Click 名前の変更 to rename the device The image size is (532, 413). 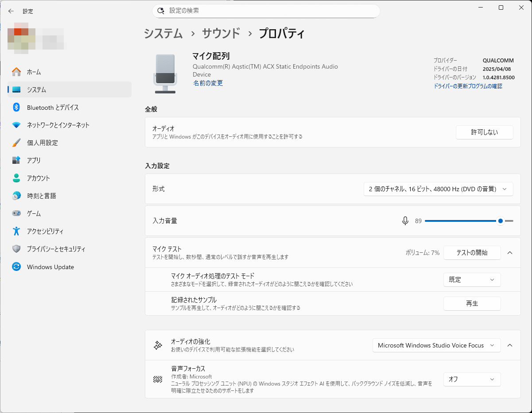point(208,83)
